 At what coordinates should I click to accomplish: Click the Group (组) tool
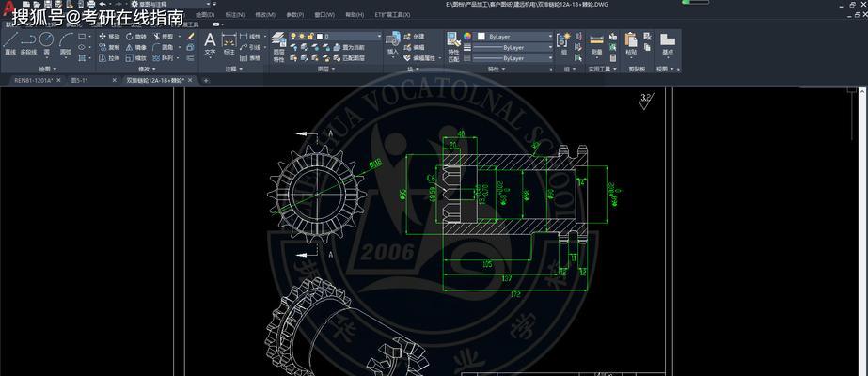[564, 43]
